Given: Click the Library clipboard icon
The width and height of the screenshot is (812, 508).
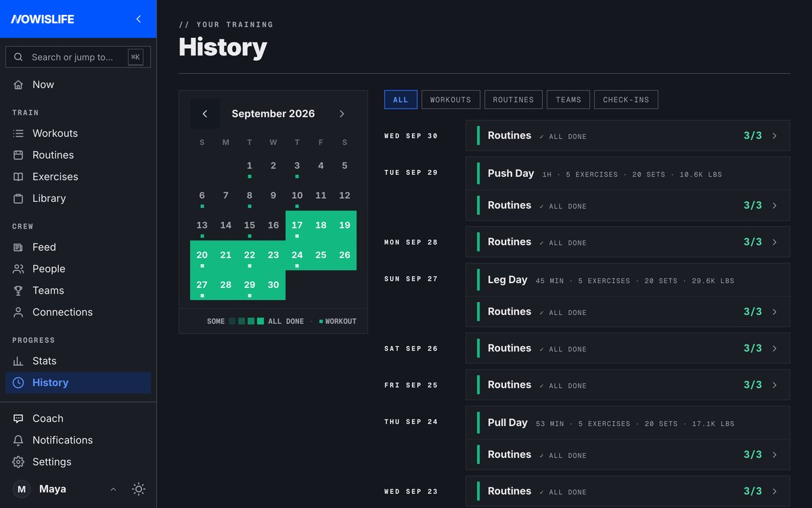Looking at the screenshot, I should click(x=18, y=198).
